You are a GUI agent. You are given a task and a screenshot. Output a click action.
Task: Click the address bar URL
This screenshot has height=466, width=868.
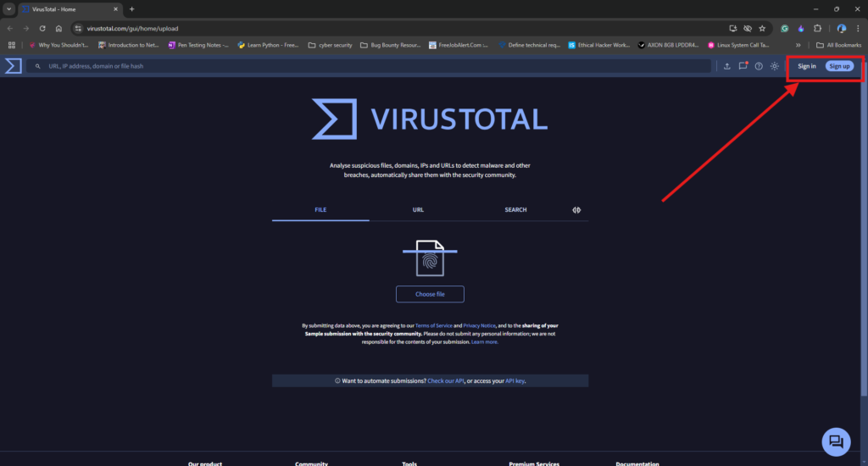click(x=132, y=28)
